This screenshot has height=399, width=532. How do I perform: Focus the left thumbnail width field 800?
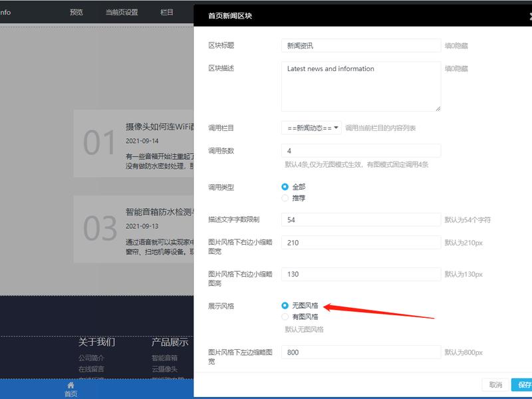(x=361, y=352)
